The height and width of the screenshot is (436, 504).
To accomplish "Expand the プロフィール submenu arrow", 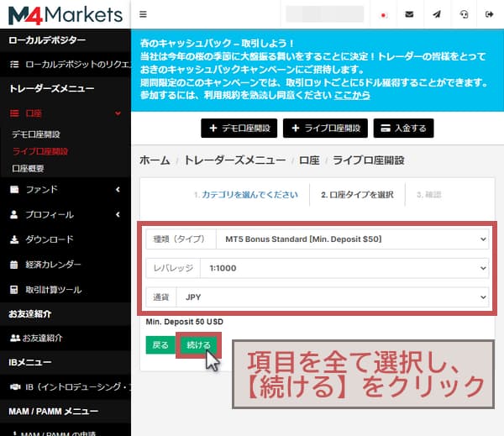I will coord(118,214).
